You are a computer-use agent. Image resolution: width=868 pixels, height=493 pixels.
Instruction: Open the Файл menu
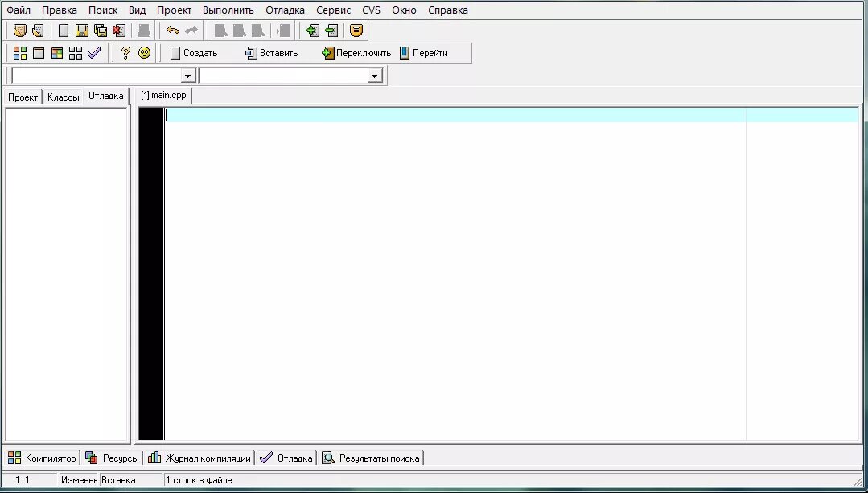tap(19, 10)
